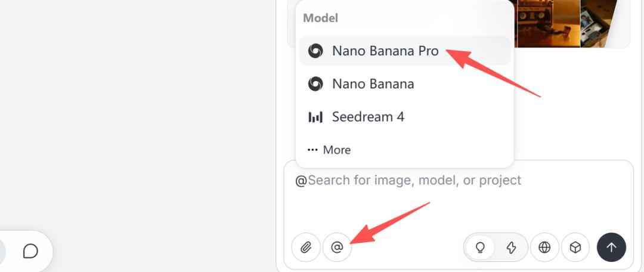This screenshot has height=272, width=644.
Task: Toggle the lightbulb thinking mode
Action: 480,247
